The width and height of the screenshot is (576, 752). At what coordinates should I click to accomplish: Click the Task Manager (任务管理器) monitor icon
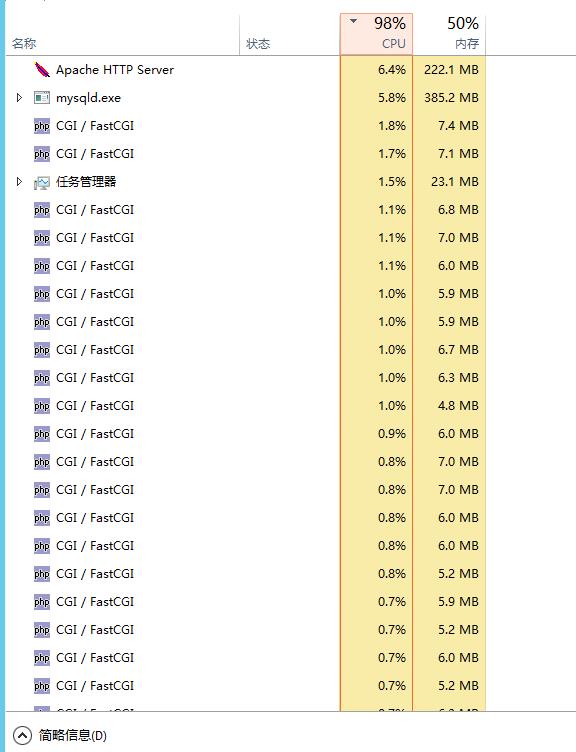[x=42, y=182]
